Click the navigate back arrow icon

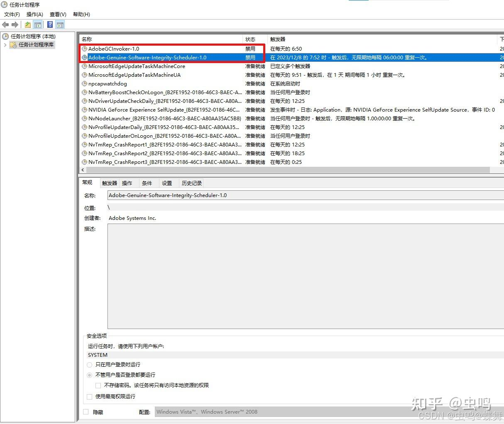[x=5, y=24]
